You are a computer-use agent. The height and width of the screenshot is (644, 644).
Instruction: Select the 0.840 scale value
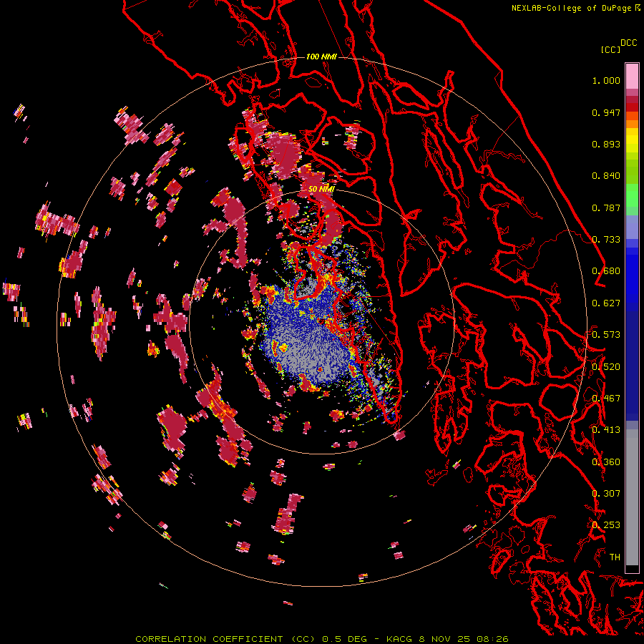(x=606, y=176)
